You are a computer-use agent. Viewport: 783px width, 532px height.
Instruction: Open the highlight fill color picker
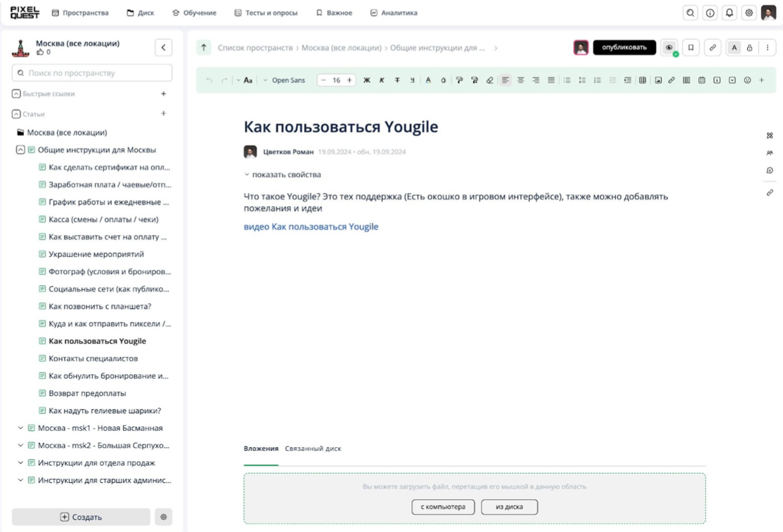point(443,80)
